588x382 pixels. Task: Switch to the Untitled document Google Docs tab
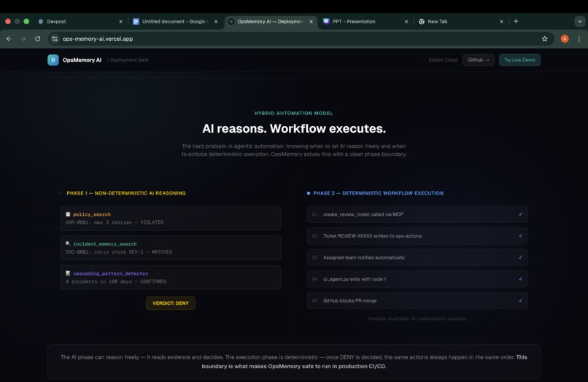coord(175,21)
